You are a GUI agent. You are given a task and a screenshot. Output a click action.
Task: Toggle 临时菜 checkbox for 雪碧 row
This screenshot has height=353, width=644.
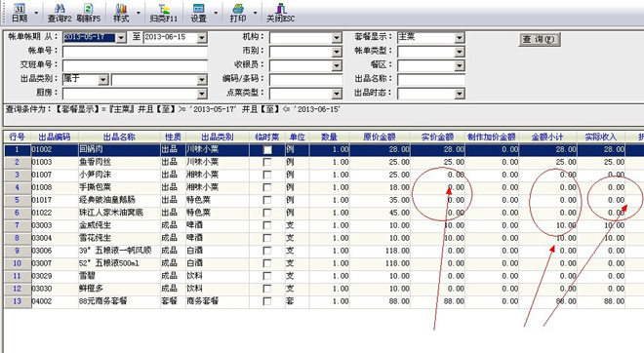(x=267, y=276)
